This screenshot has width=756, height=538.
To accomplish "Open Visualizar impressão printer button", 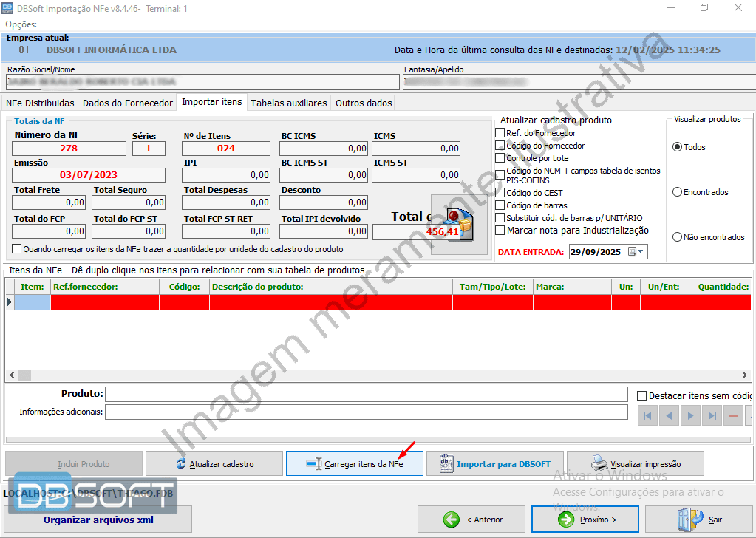I will pyautogui.click(x=635, y=463).
